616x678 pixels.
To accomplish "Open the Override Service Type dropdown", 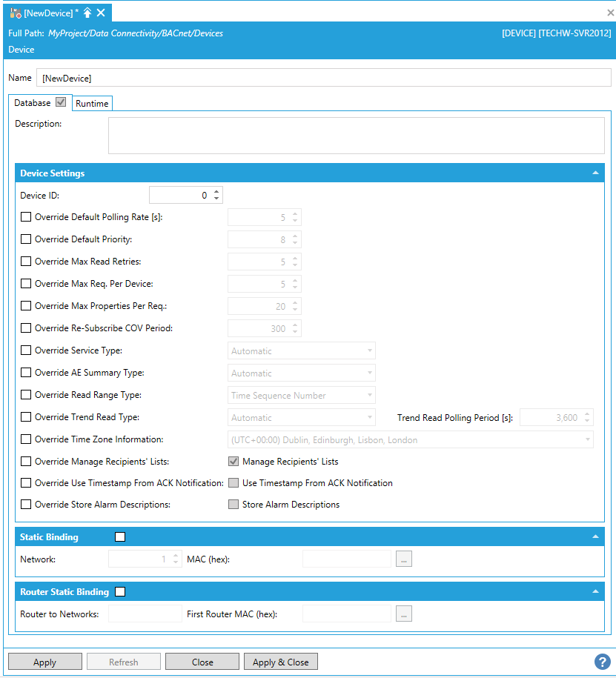I will 301,351.
